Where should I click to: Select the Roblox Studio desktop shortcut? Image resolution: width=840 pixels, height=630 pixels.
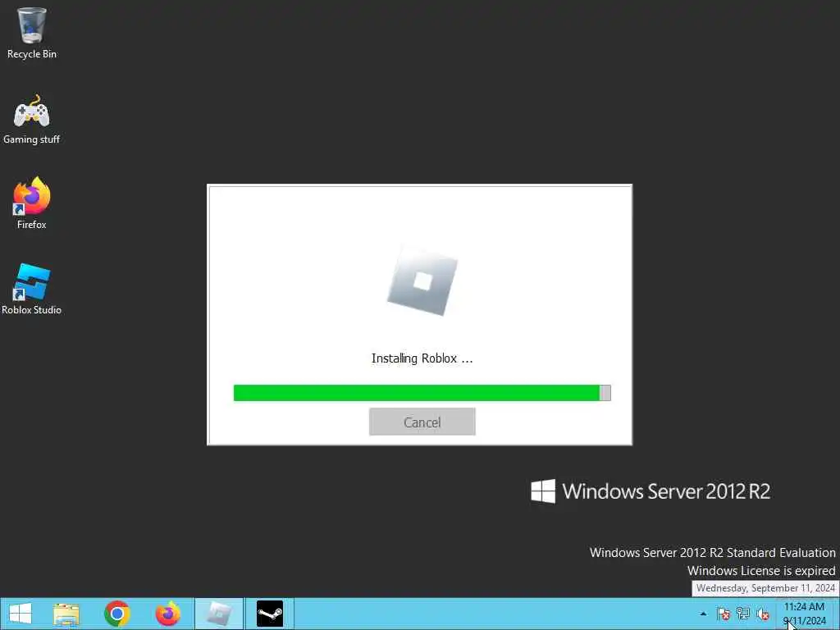tap(32, 289)
